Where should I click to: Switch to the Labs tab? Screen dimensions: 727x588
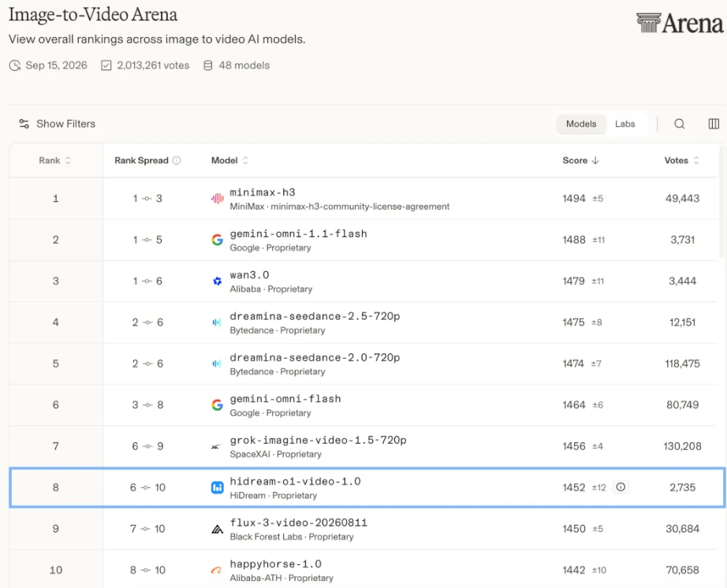point(625,124)
